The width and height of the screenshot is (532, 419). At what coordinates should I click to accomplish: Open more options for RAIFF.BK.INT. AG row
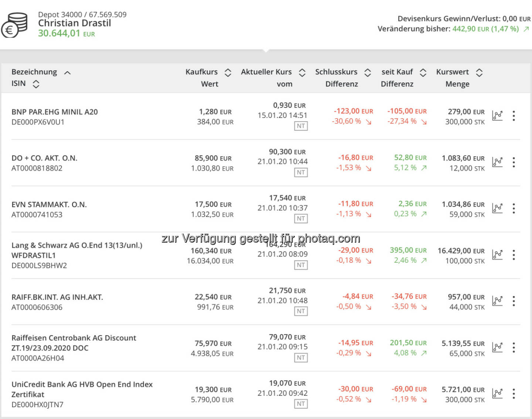coord(514,301)
